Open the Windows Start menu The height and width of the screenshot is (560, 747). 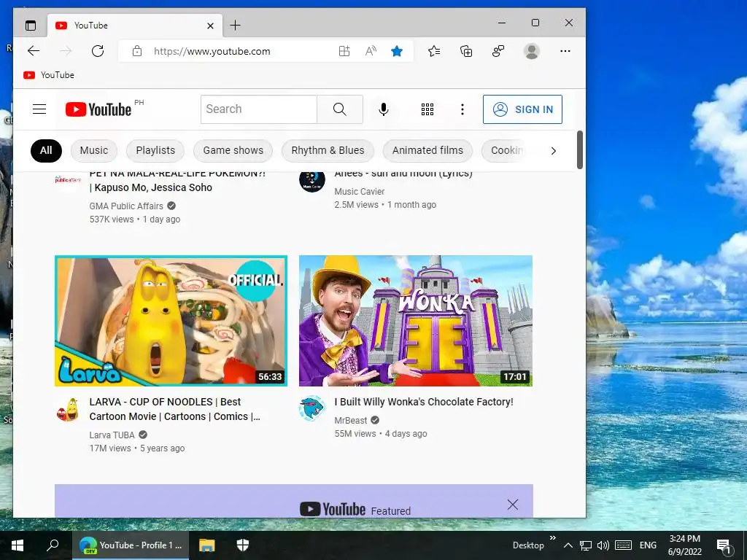(18, 545)
